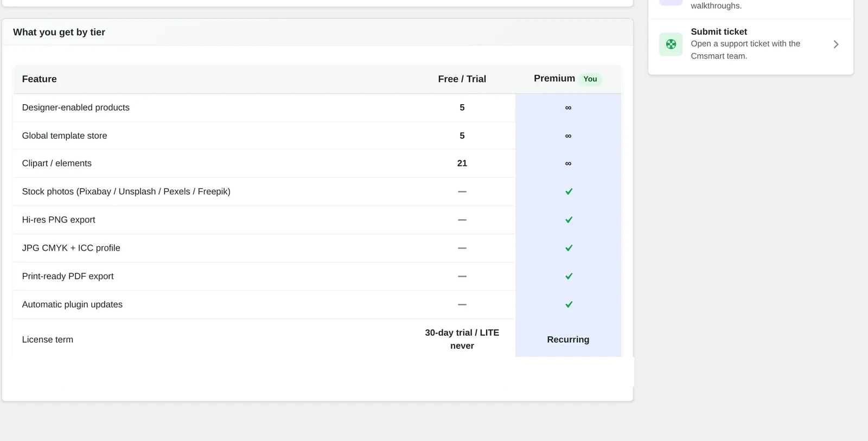Click the "Global template store" row label
The width and height of the screenshot is (868, 441).
click(x=65, y=136)
